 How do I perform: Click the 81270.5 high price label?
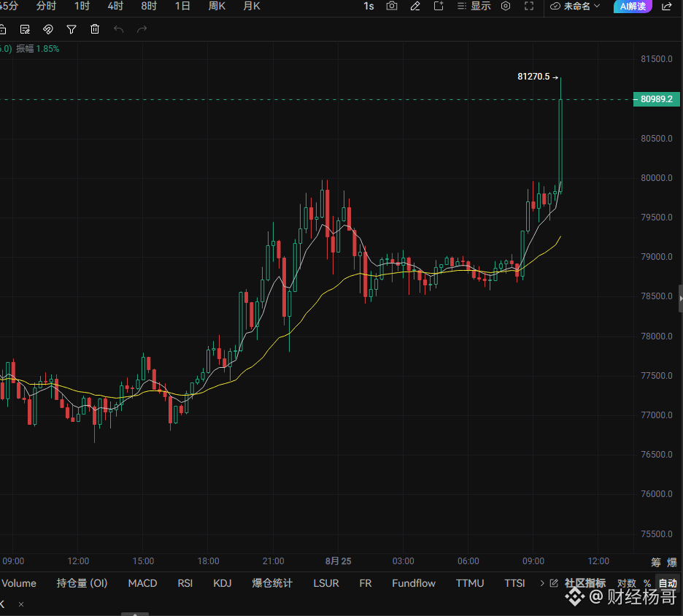pyautogui.click(x=533, y=77)
